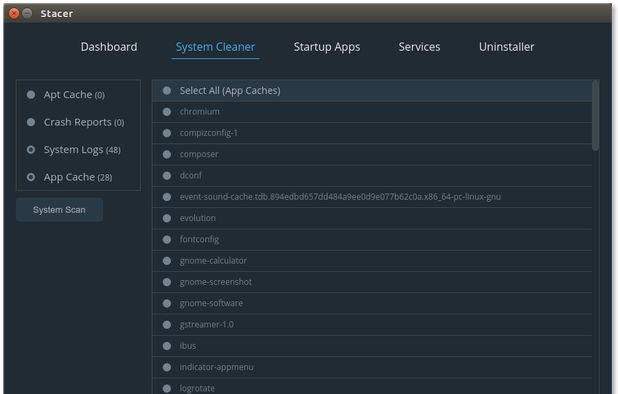This screenshot has width=618, height=394.
Task: Select the indicator-appmenu checkbox
Action: click(x=167, y=367)
